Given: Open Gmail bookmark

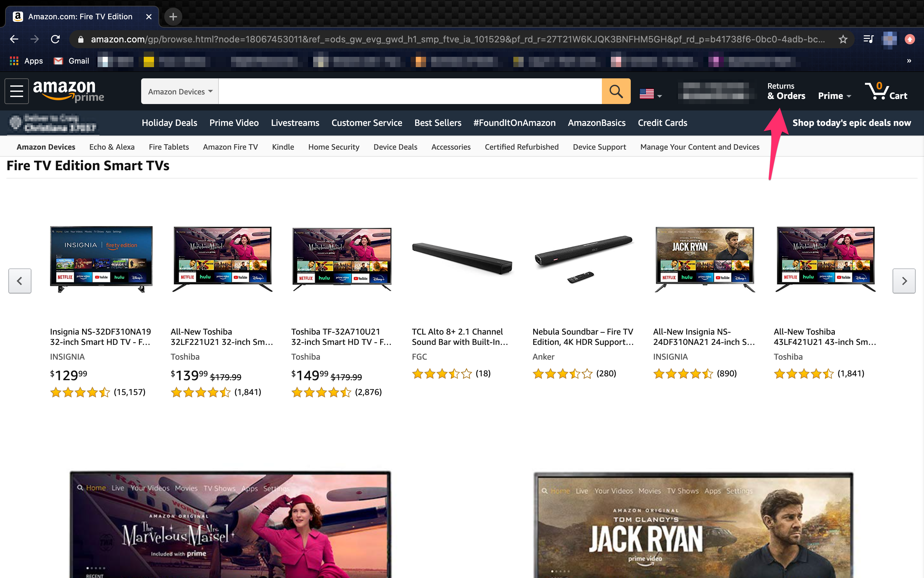Looking at the screenshot, I should pyautogui.click(x=72, y=61).
